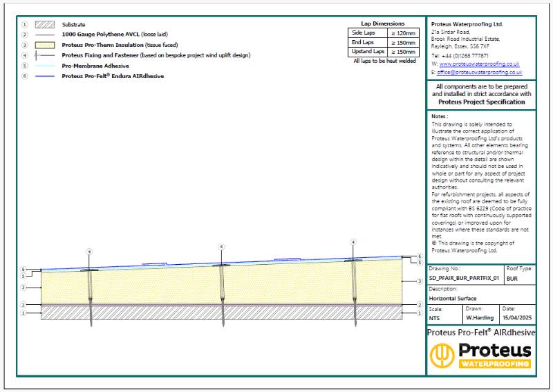Click the 'Upstand Laps' table cell

pyautogui.click(x=368, y=52)
